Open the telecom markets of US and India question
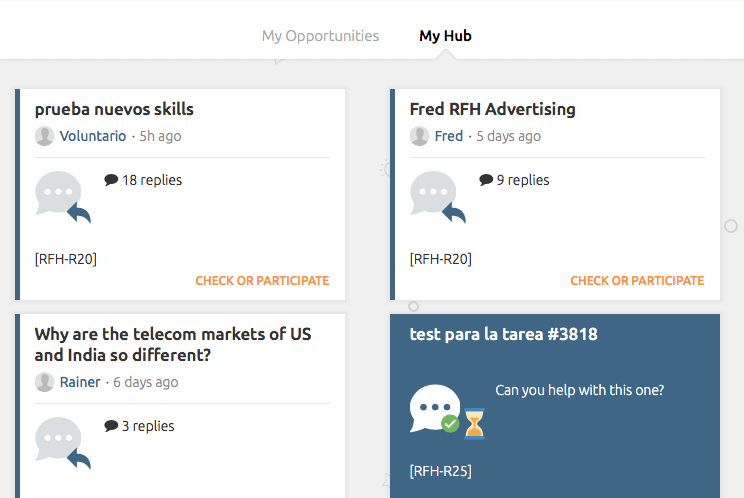 tap(173, 345)
